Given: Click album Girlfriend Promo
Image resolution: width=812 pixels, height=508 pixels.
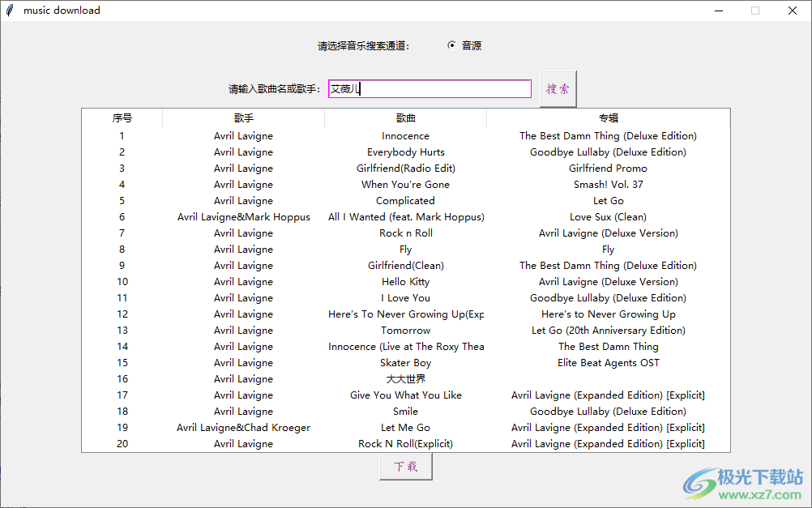Looking at the screenshot, I should tap(608, 169).
